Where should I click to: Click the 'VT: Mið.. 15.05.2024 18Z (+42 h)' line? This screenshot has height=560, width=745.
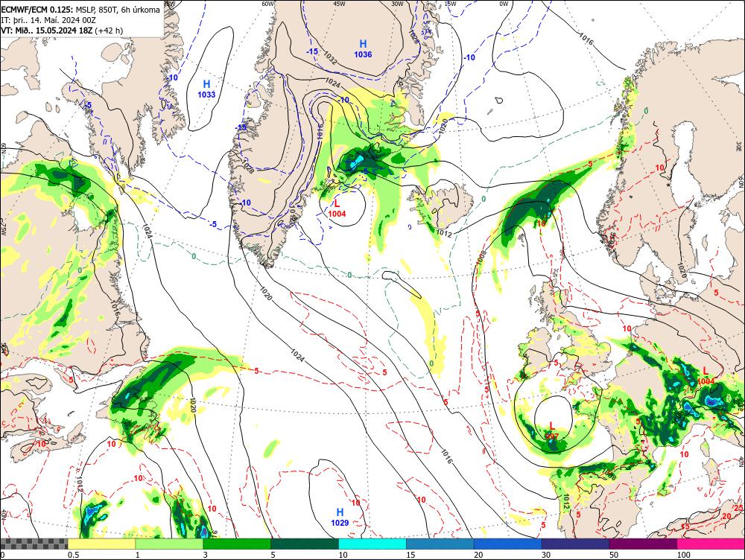(62, 31)
